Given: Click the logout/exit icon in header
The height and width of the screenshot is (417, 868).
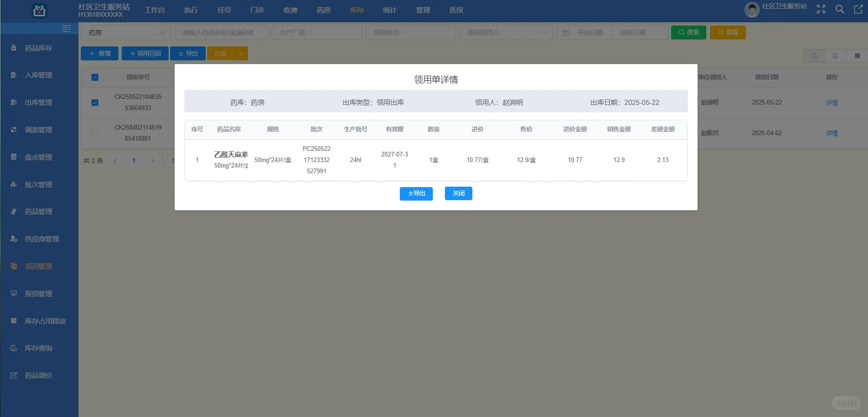Looking at the screenshot, I should click(858, 9).
